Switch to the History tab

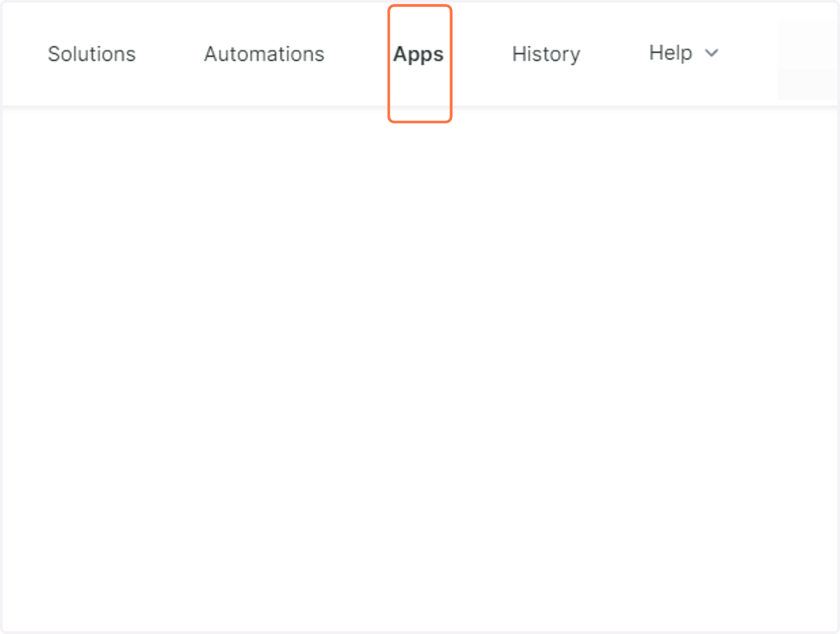tap(546, 55)
